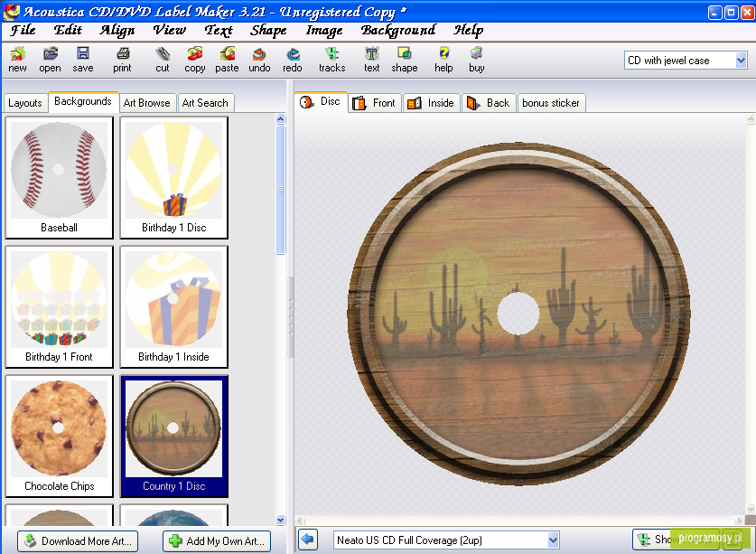Open the Edit menu
Image resolution: width=756 pixels, height=554 pixels.
[68, 30]
